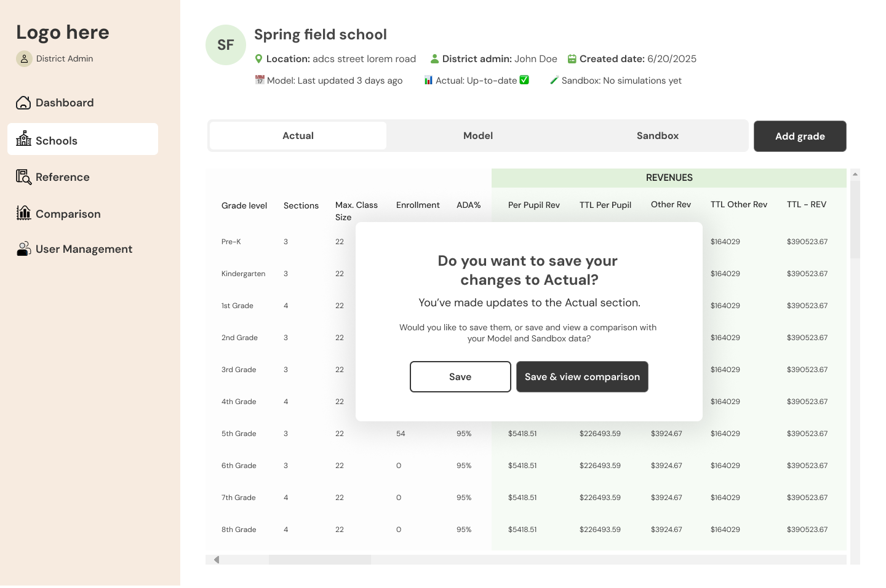The height and width of the screenshot is (588, 886).
Task: Click the green location pin icon
Action: coord(259,59)
